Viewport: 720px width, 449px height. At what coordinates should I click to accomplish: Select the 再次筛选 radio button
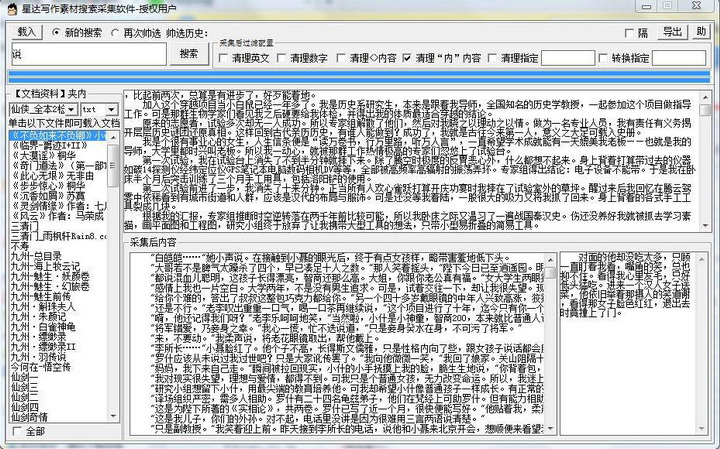[x=115, y=33]
